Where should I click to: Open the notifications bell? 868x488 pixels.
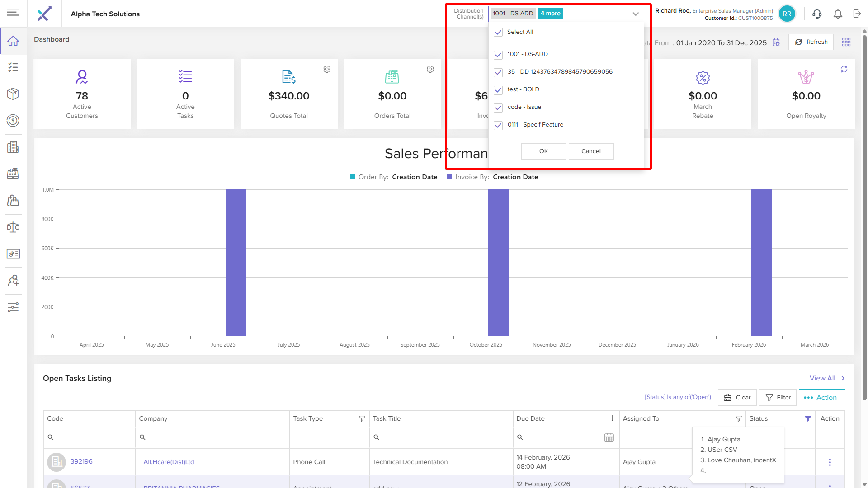pyautogui.click(x=838, y=14)
